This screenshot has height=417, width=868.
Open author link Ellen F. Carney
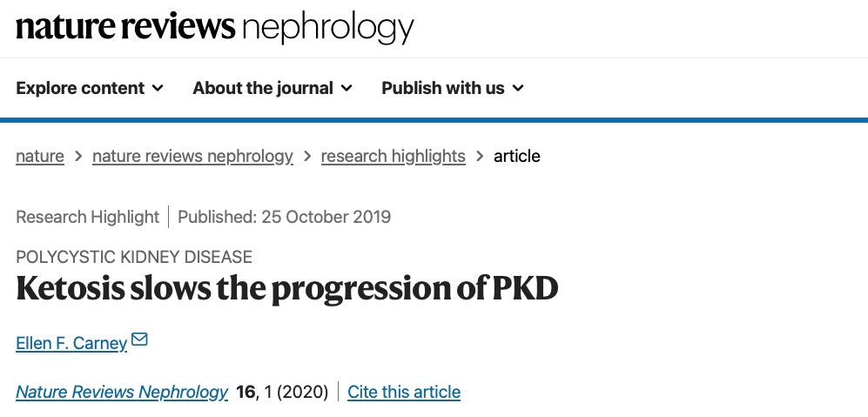(x=71, y=344)
